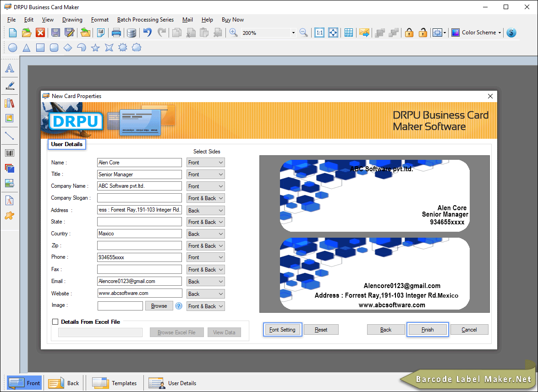Open Select Sides dropdown for Name
This screenshot has width=538, height=392.
205,163
